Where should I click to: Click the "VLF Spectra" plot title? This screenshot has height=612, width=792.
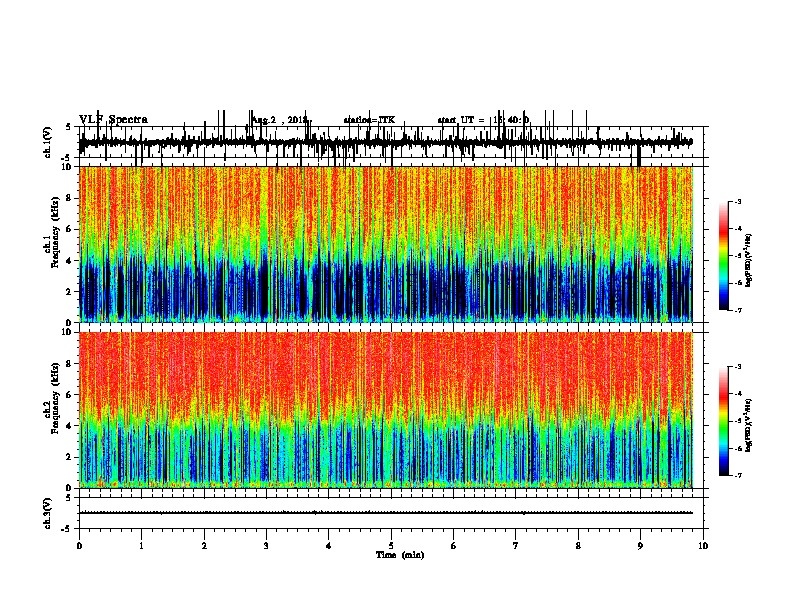point(113,120)
